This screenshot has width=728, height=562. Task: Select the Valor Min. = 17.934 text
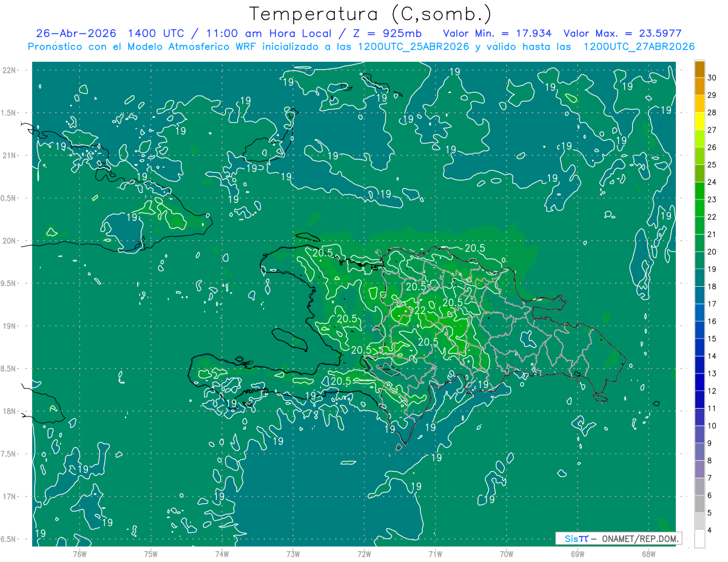(x=497, y=33)
